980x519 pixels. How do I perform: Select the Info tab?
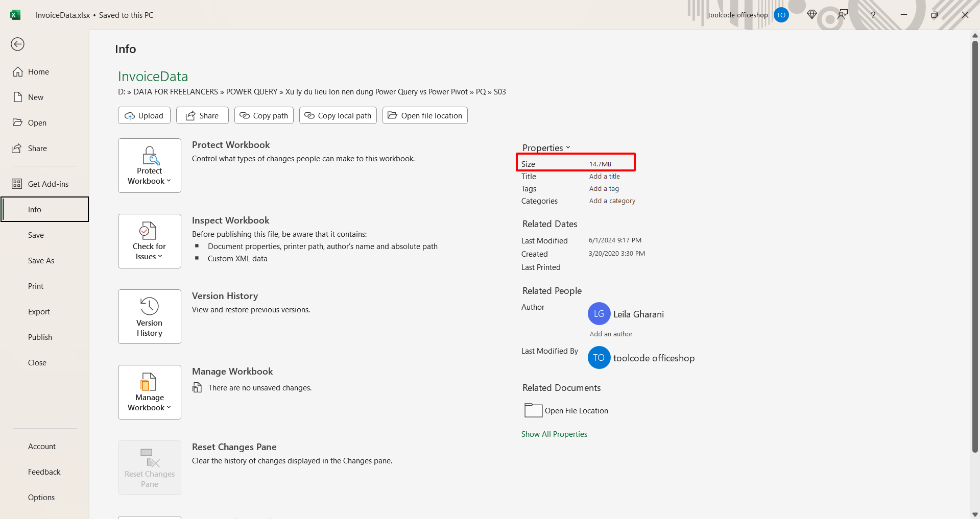pyautogui.click(x=44, y=209)
